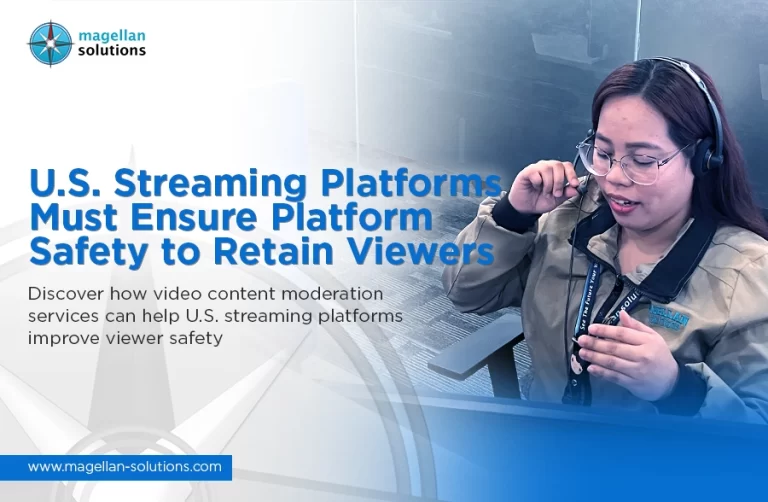Click the headset microphone near her mouth
Image resolution: width=768 pixels, height=502 pixels.
(x=580, y=182)
